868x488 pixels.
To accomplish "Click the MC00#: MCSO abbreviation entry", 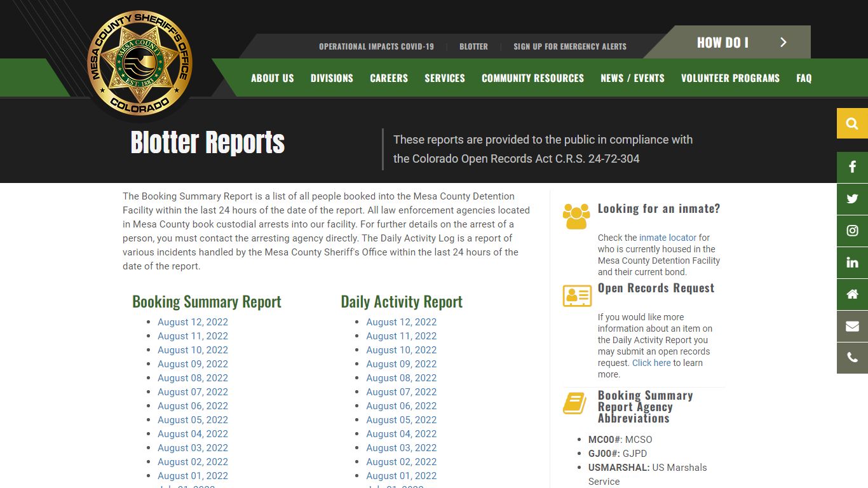I will 620,440.
